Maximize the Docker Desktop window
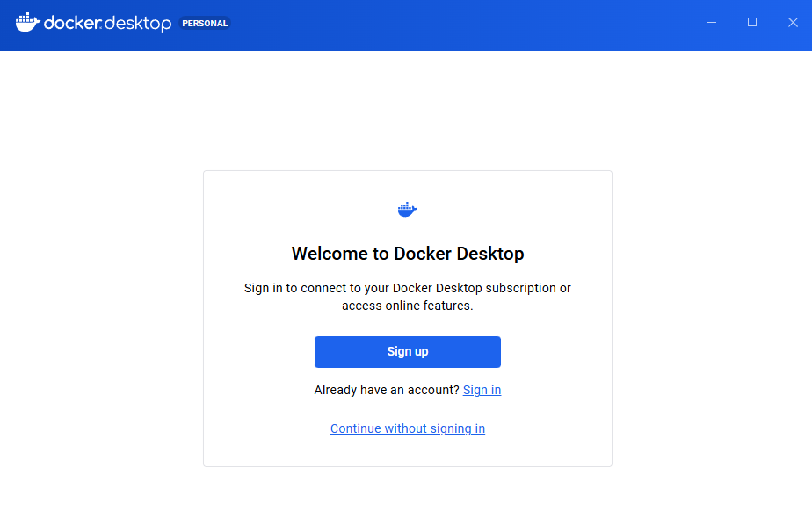The width and height of the screenshot is (812, 511). point(752,22)
